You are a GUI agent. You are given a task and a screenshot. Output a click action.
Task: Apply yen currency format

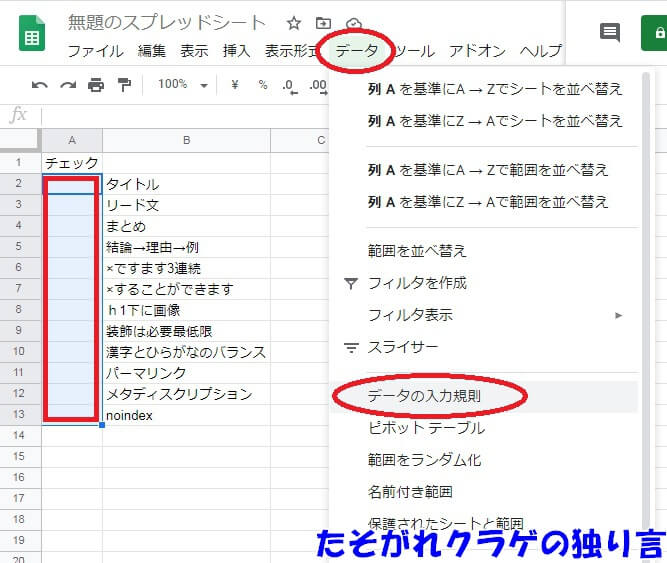235,85
